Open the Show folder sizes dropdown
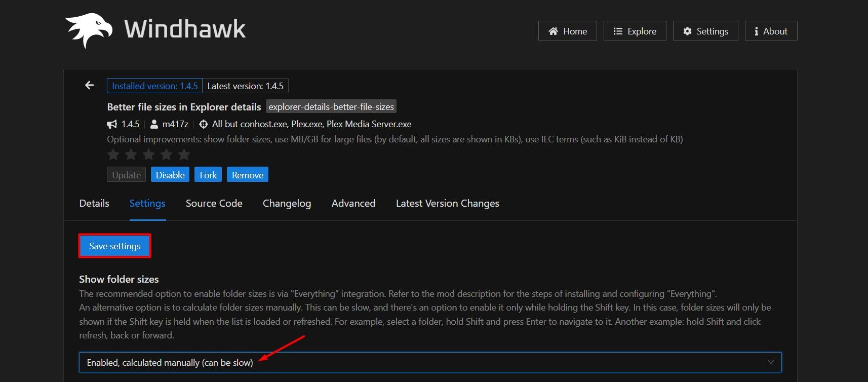The height and width of the screenshot is (382, 868). (430, 362)
